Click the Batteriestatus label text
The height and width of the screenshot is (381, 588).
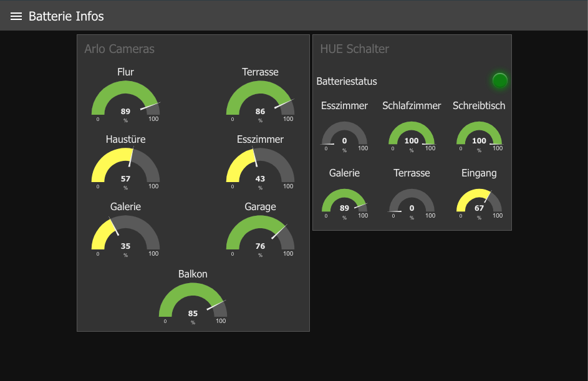[x=347, y=81]
